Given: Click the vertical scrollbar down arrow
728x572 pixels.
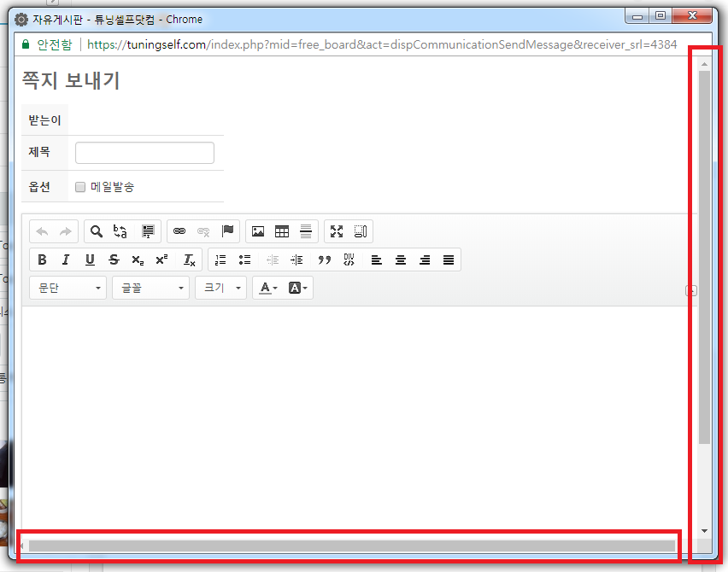Looking at the screenshot, I should [x=704, y=530].
